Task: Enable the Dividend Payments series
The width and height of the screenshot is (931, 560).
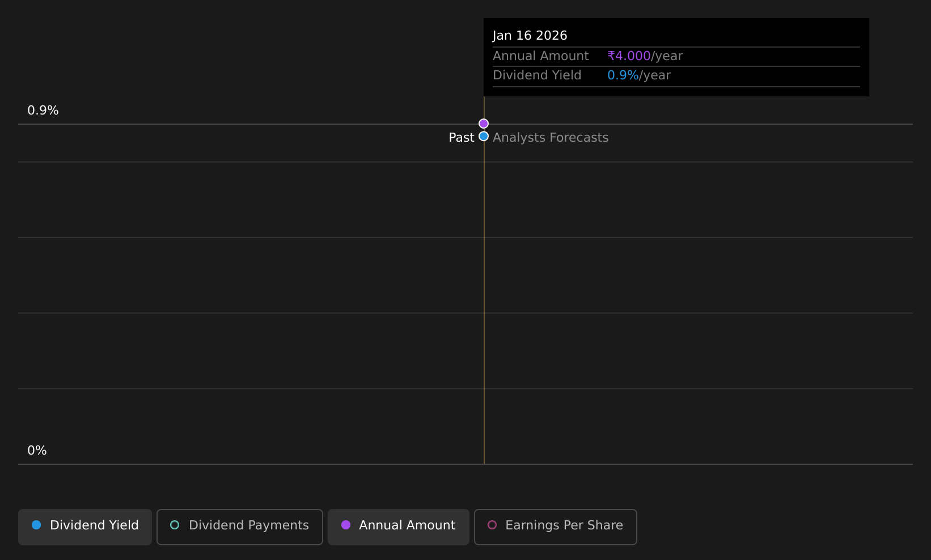Action: [x=240, y=527]
